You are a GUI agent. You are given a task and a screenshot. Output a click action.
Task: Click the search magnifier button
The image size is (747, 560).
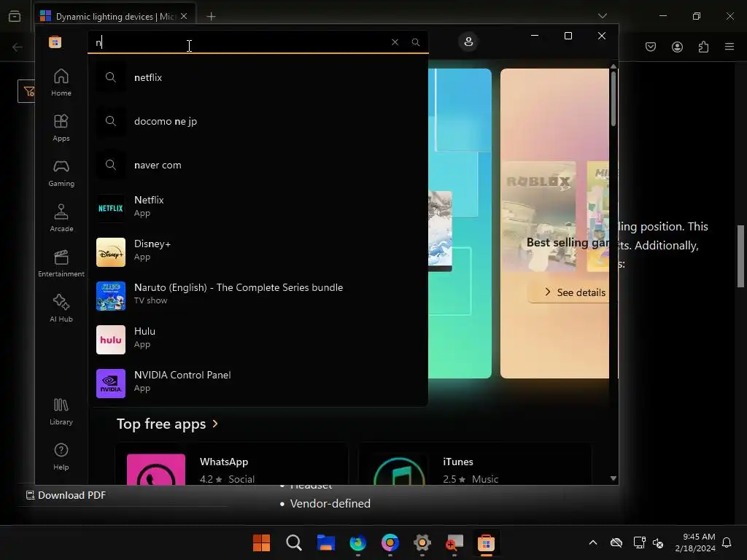click(416, 42)
